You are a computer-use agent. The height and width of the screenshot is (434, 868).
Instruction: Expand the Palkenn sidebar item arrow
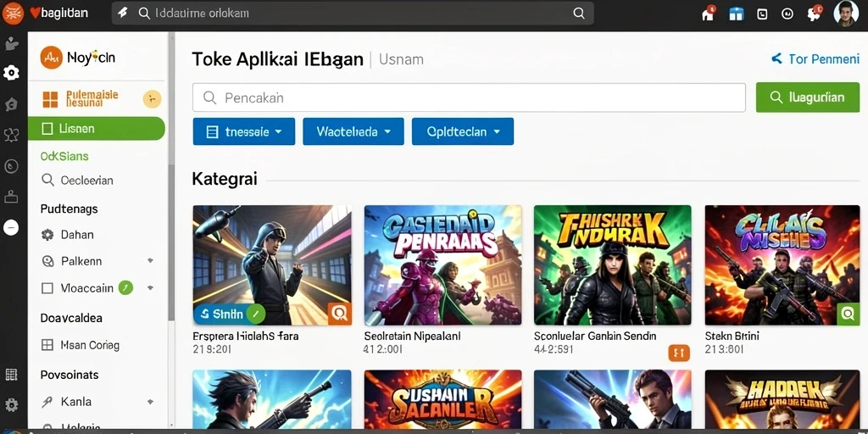tap(150, 260)
